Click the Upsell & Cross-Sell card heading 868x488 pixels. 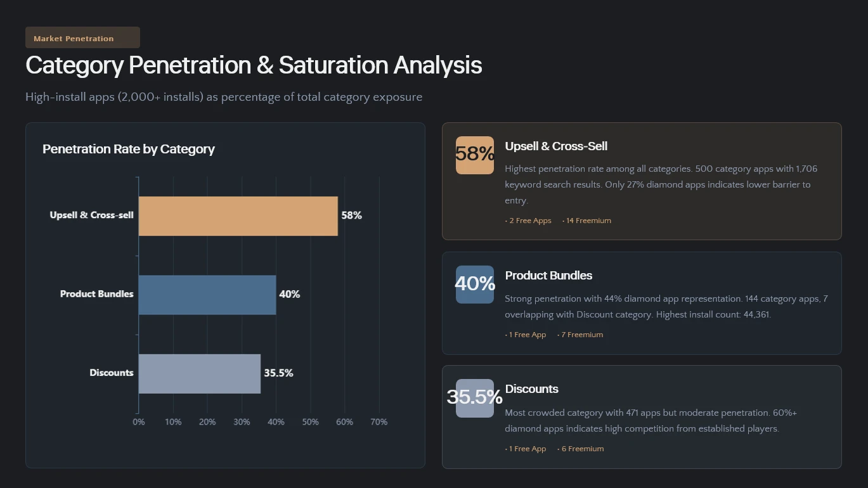pyautogui.click(x=556, y=146)
